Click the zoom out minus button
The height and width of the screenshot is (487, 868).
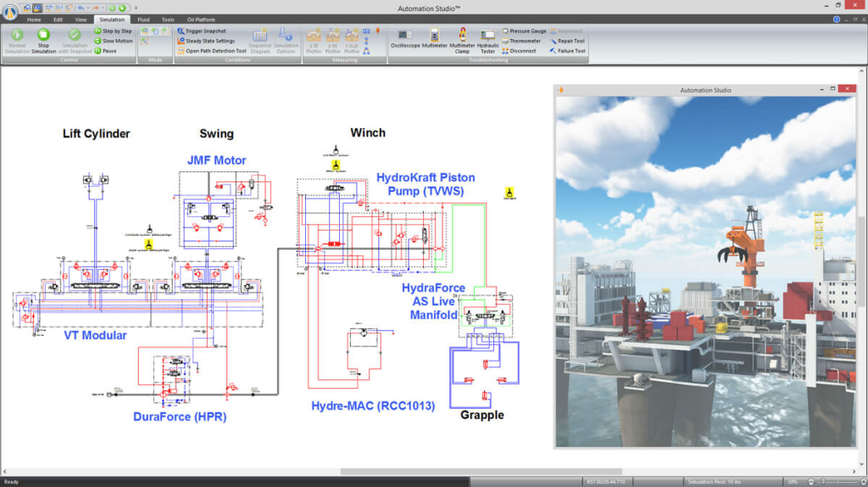tap(811, 482)
